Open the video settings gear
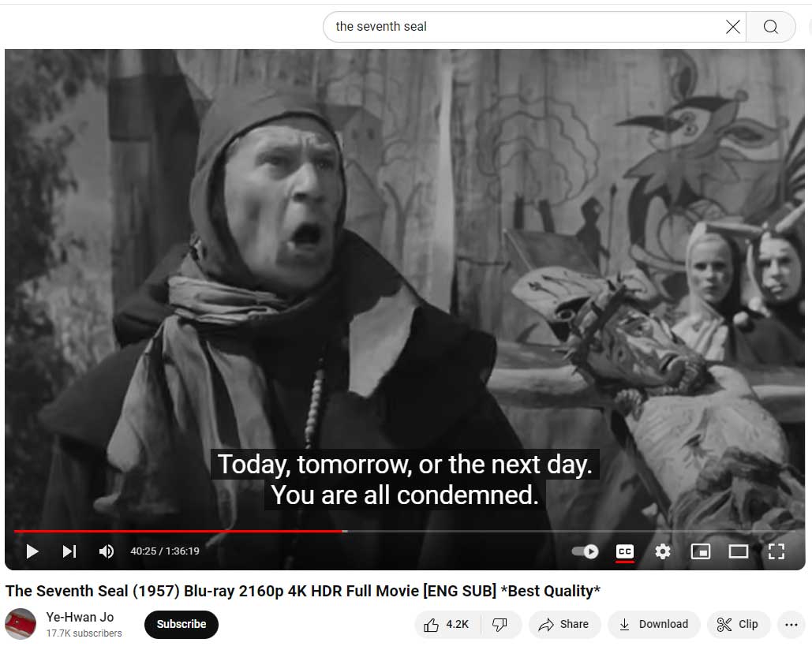 tap(663, 551)
